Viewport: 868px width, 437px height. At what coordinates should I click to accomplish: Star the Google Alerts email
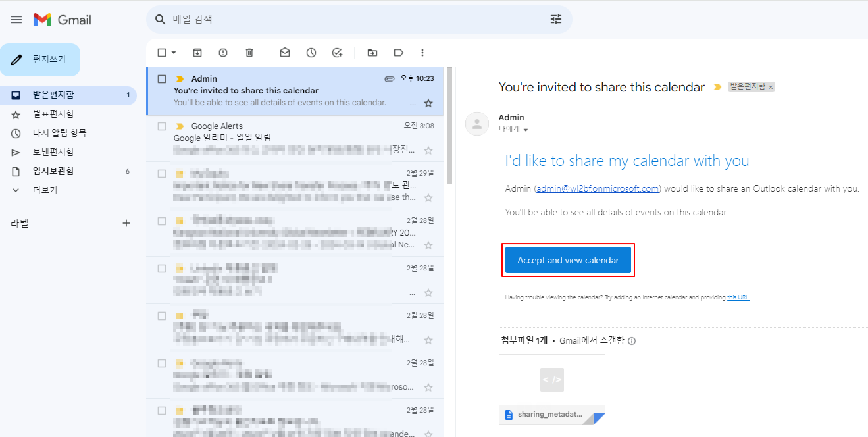(x=428, y=151)
